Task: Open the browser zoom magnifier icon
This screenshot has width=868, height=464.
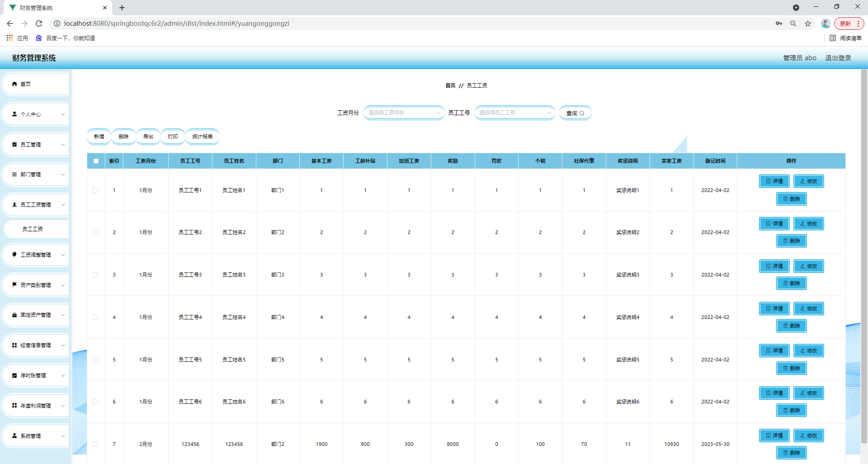Action: point(793,23)
